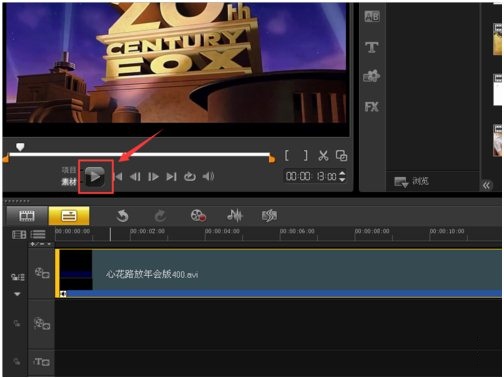Click the clip thumbnail on the video track
This screenshot has width=504, height=378.
pos(76,270)
